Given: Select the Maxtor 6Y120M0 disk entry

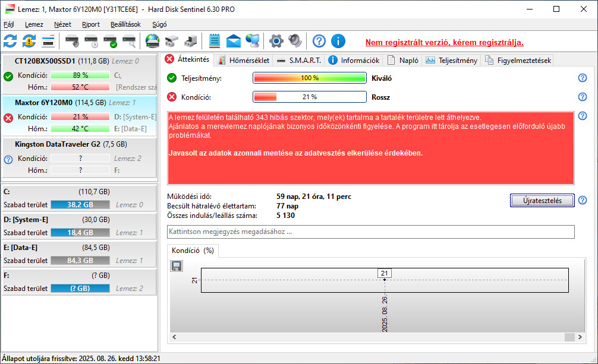Looking at the screenshot, I should pos(79,116).
